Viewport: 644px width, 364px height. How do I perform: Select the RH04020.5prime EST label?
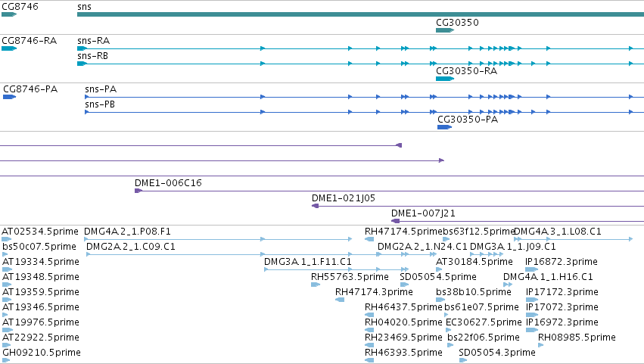coord(403,322)
